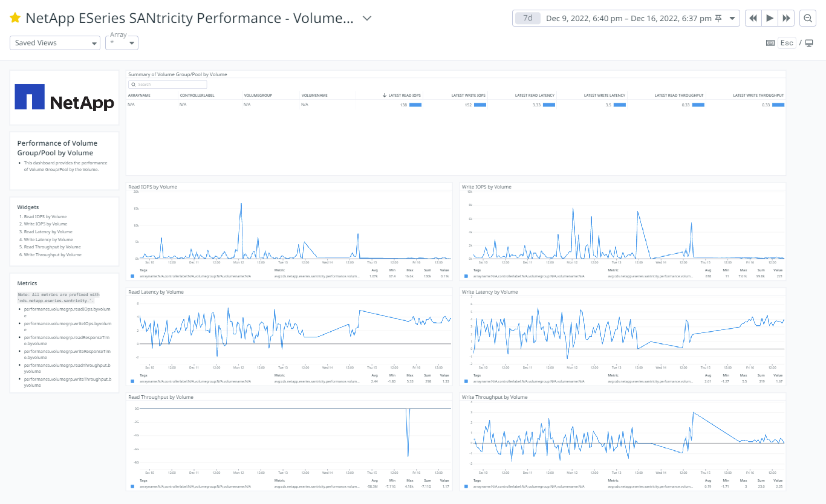Viewport: 826px width, 504px height.
Task: Skip backward in time with the rewind icon
Action: tap(753, 18)
